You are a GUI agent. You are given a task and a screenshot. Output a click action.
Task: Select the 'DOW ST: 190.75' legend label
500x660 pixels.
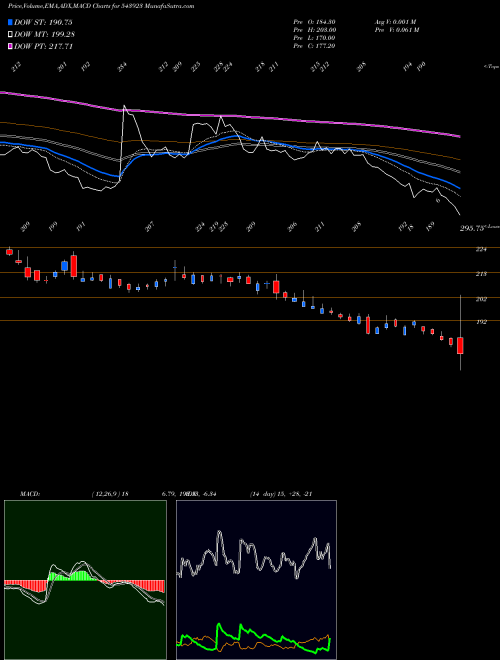pos(43,23)
